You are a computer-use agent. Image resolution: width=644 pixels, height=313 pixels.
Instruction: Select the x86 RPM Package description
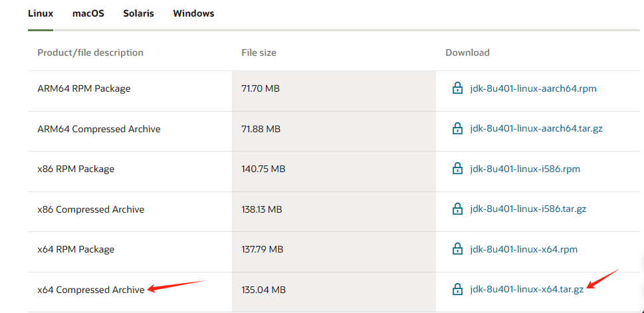pyautogui.click(x=76, y=169)
